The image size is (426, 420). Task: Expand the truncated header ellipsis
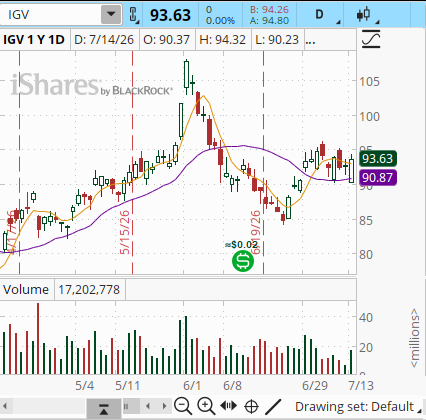pyautogui.click(x=310, y=41)
